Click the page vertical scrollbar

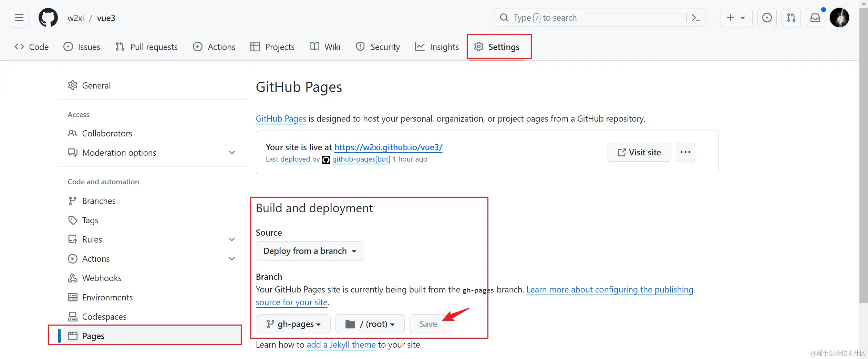863,155
